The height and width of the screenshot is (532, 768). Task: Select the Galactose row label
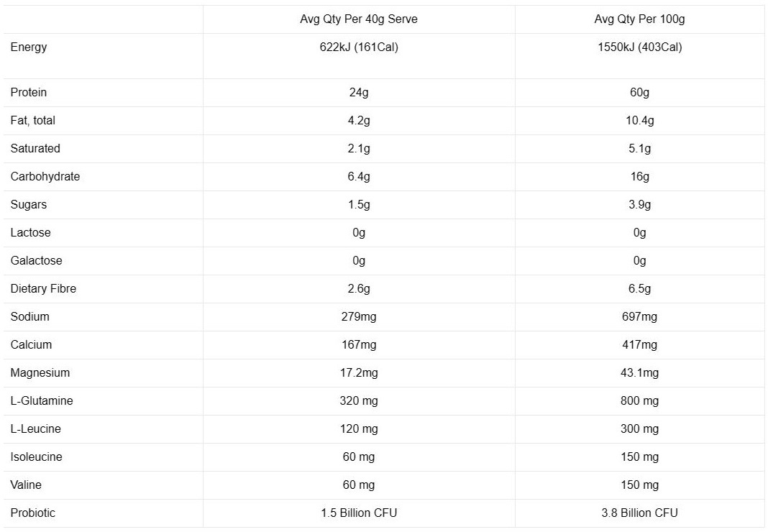coord(36,260)
